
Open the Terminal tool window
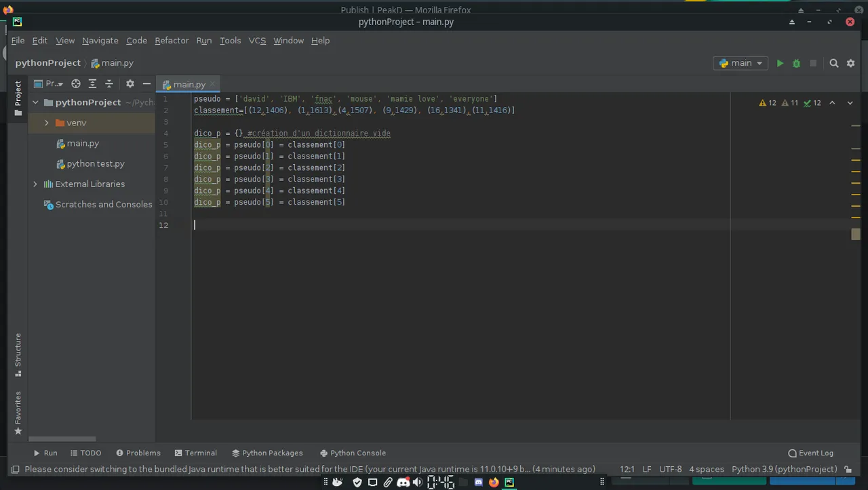click(196, 453)
